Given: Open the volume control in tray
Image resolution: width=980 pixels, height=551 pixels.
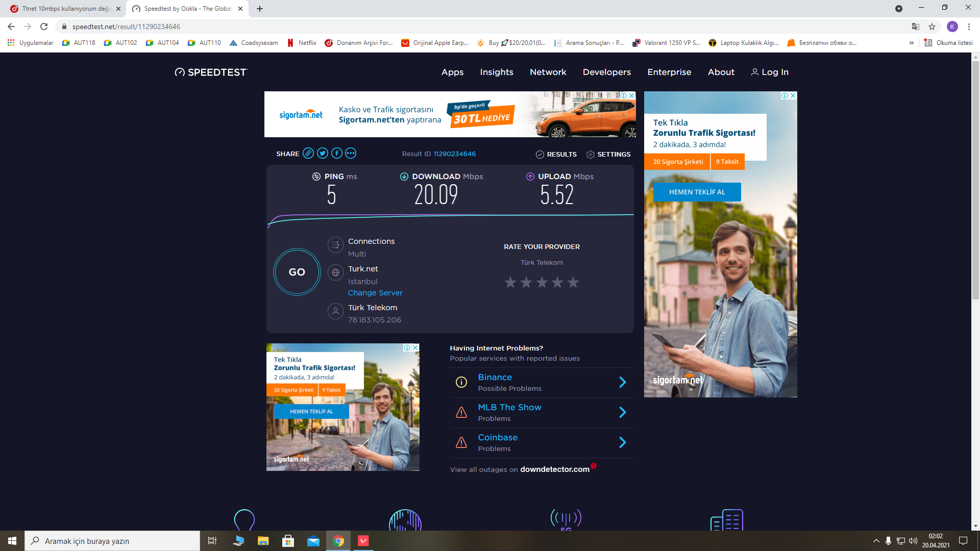Looking at the screenshot, I should [913, 541].
